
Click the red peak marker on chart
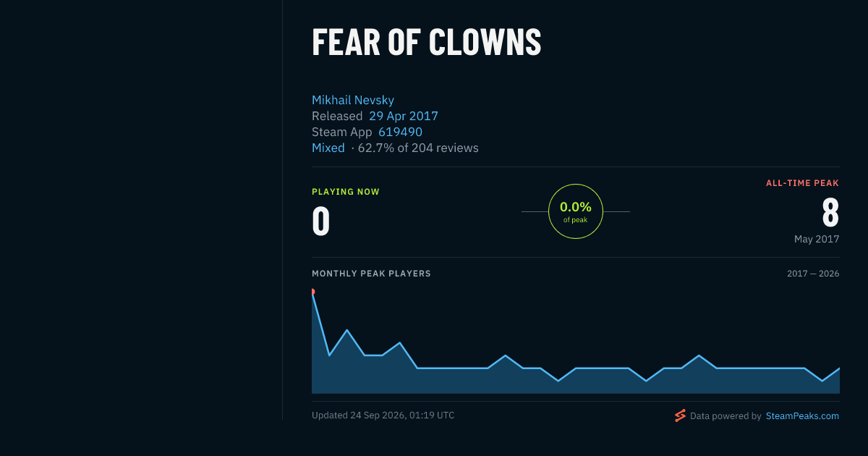(x=312, y=292)
